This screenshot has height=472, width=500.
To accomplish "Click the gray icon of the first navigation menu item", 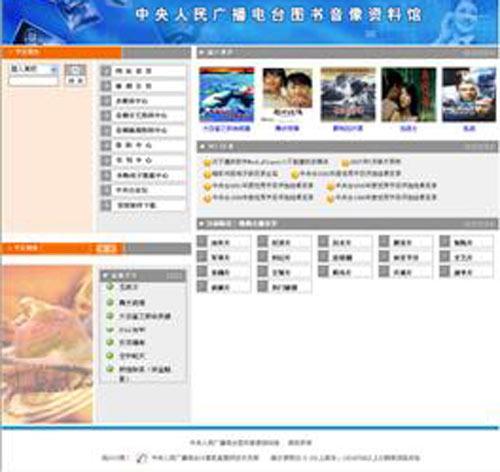I will click(x=106, y=71).
